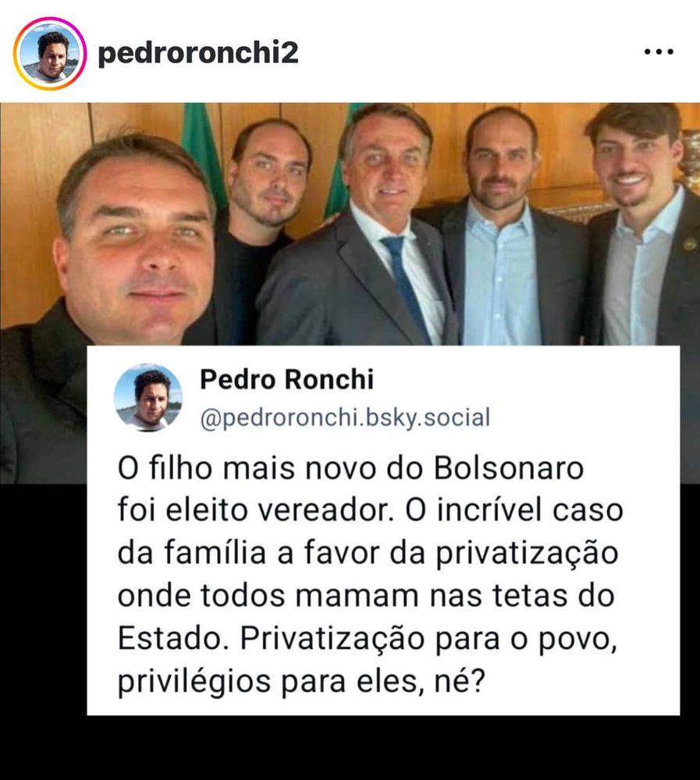Image resolution: width=700 pixels, height=780 pixels.
Task: Click the "Estado. Privatização para o povo" line
Action: click(368, 639)
